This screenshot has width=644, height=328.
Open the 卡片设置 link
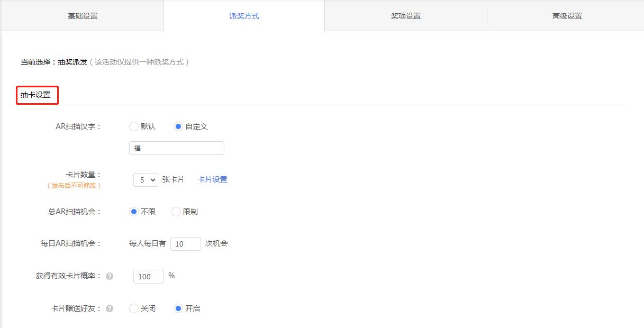213,179
